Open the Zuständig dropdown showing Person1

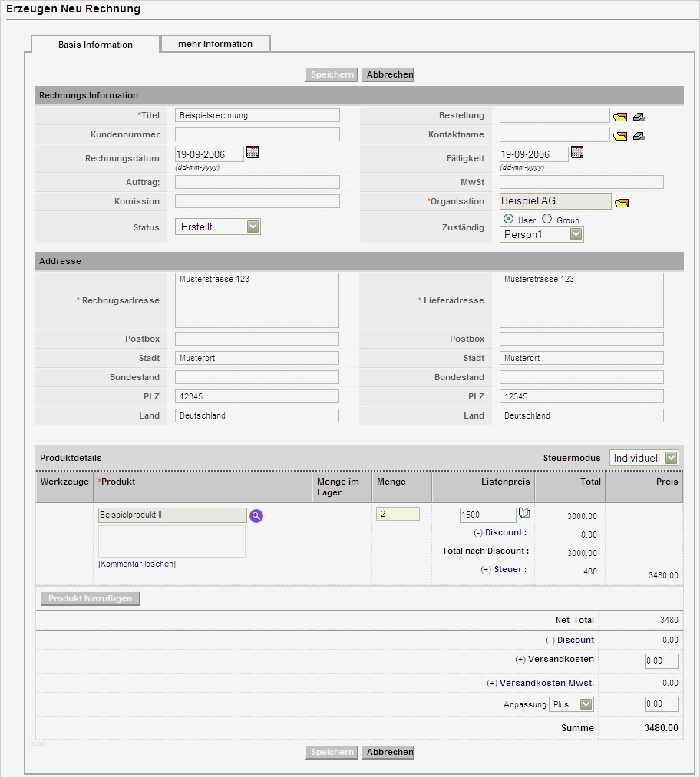click(x=541, y=234)
